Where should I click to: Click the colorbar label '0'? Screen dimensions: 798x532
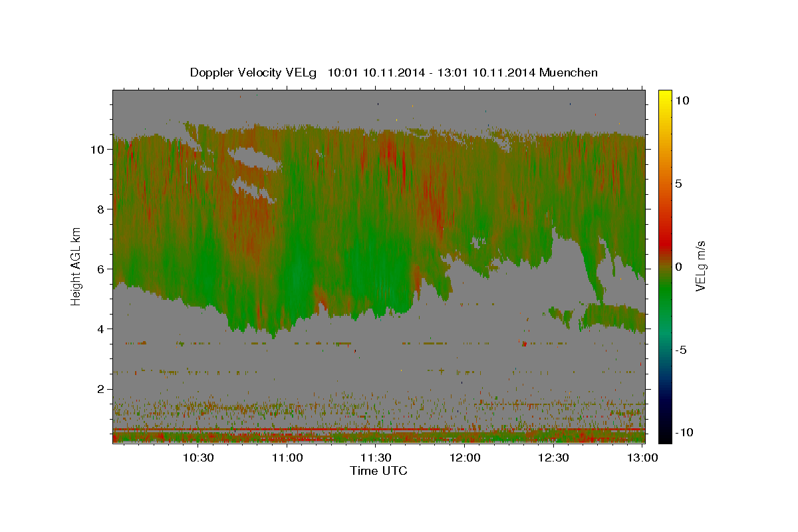[678, 267]
